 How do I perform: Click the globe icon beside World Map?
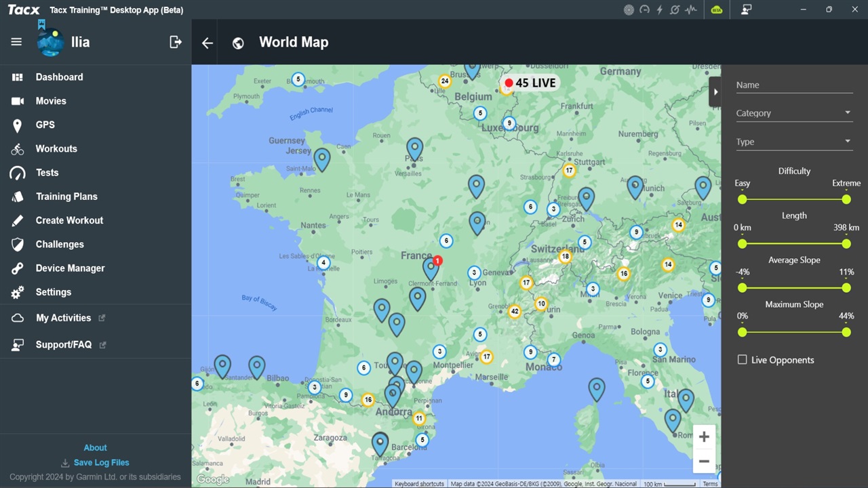click(x=238, y=43)
